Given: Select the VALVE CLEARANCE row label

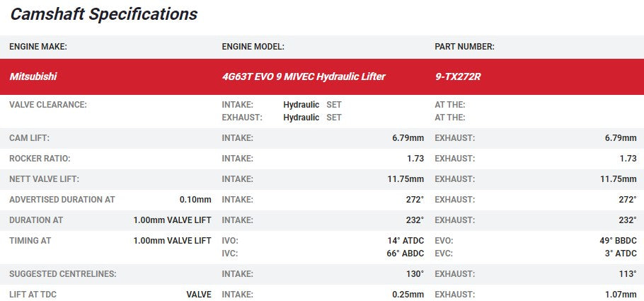Looking at the screenshot, I should [47, 105].
